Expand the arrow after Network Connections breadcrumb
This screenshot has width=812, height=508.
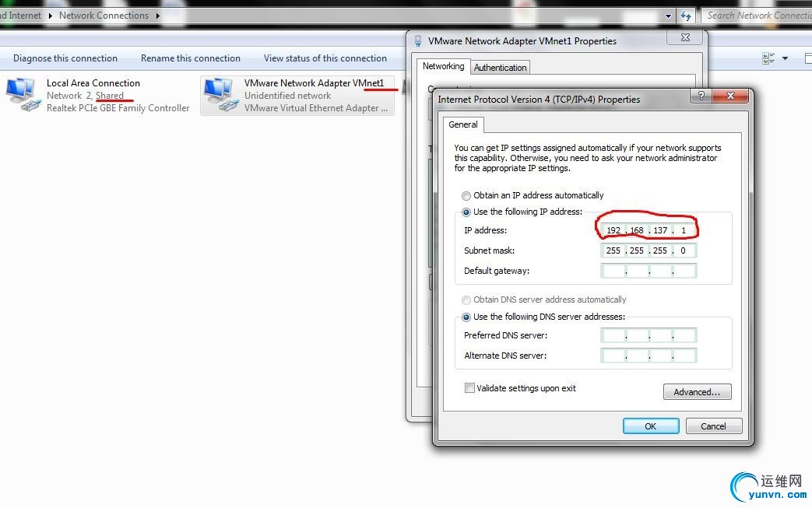tap(157, 16)
